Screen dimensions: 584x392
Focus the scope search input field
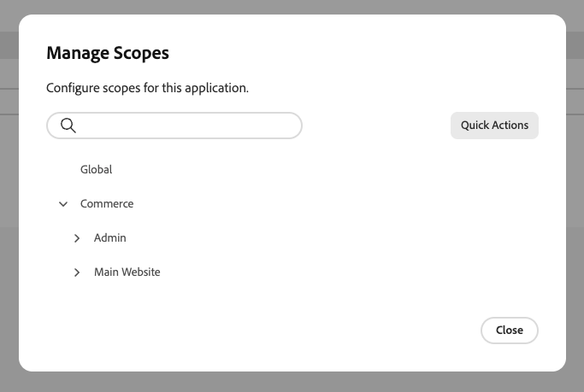[x=188, y=126]
